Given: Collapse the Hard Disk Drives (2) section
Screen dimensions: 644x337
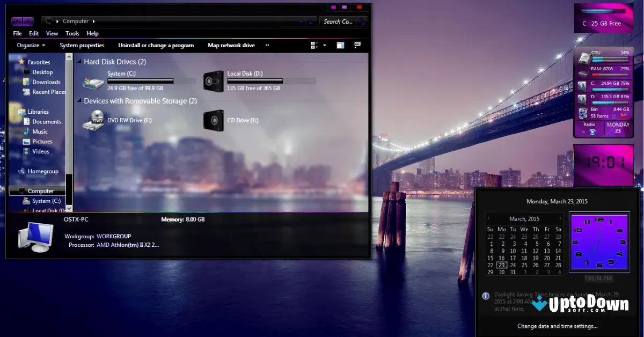Looking at the screenshot, I should coord(79,61).
